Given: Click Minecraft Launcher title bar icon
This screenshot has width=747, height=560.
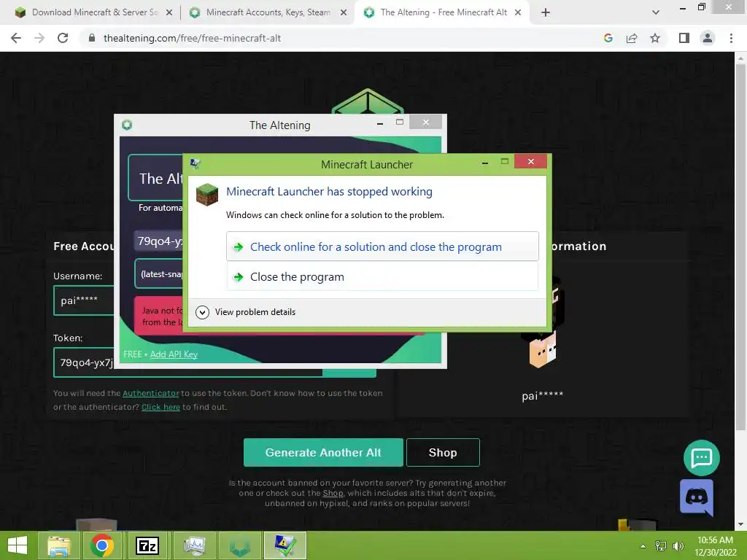Looking at the screenshot, I should click(x=195, y=164).
